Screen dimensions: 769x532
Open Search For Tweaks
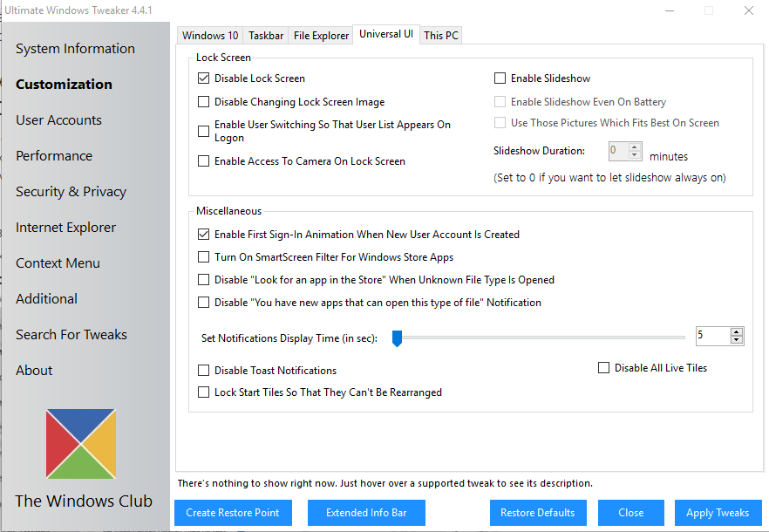pos(71,335)
